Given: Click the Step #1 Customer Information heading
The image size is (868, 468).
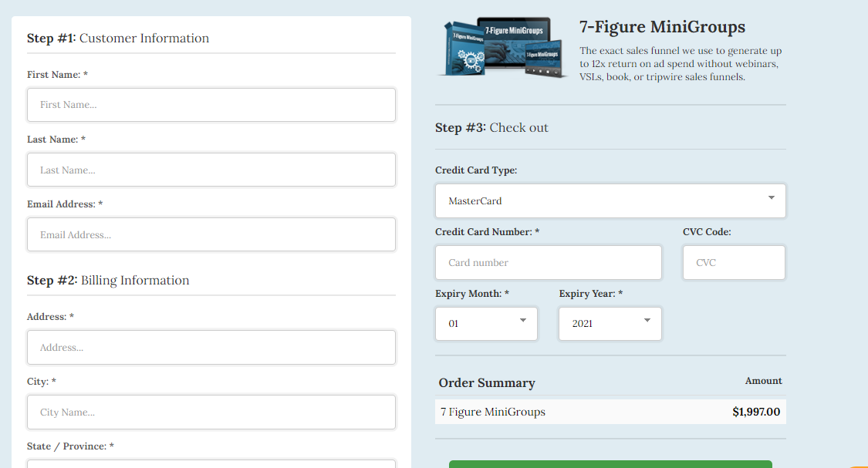Looking at the screenshot, I should tap(118, 39).
